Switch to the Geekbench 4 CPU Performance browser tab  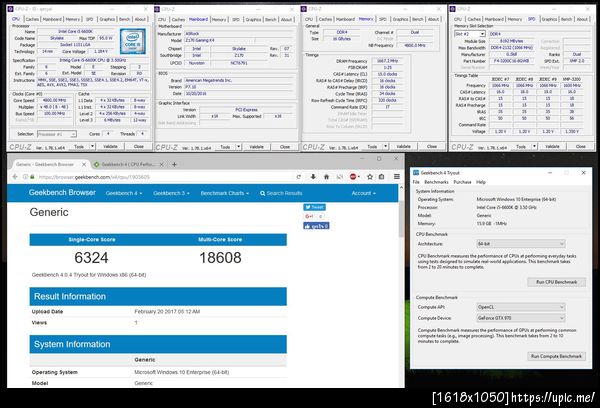[x=128, y=164]
